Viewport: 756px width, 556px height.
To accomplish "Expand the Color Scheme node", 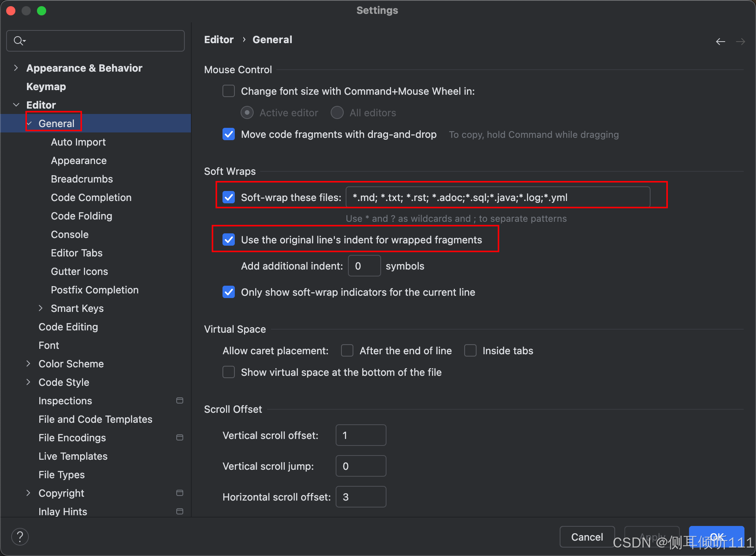I will [28, 364].
